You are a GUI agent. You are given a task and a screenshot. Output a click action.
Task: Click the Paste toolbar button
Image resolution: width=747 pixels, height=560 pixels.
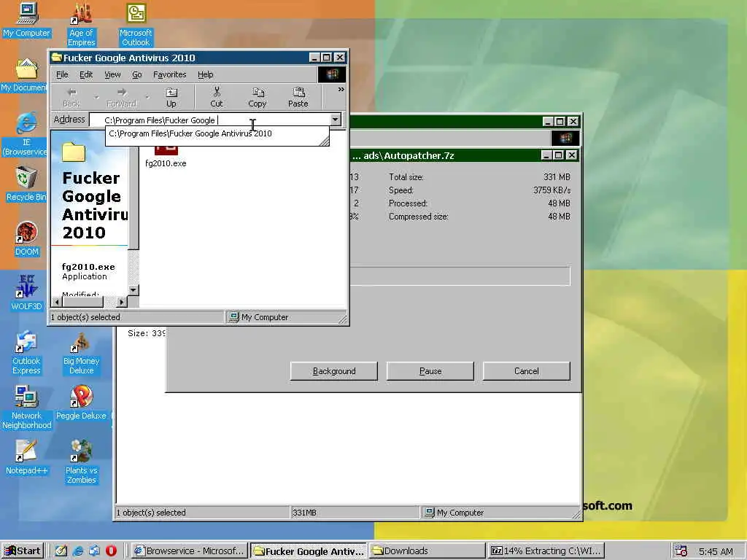point(298,97)
